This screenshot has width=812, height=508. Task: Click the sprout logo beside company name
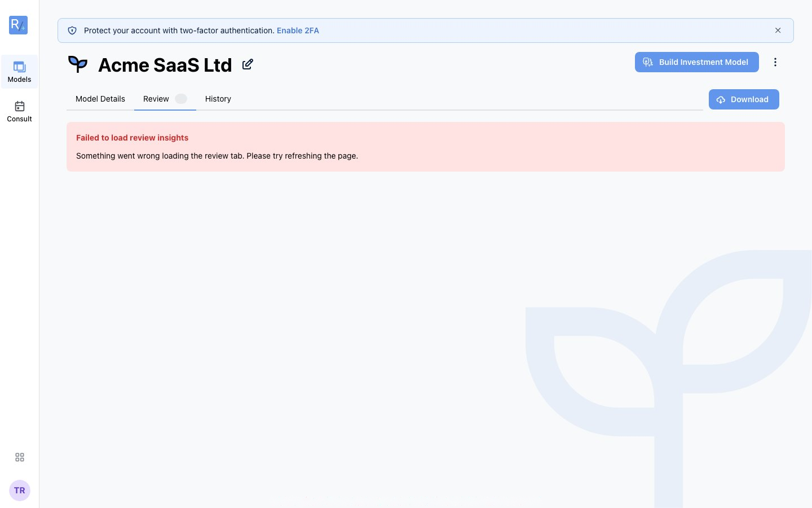[78, 64]
